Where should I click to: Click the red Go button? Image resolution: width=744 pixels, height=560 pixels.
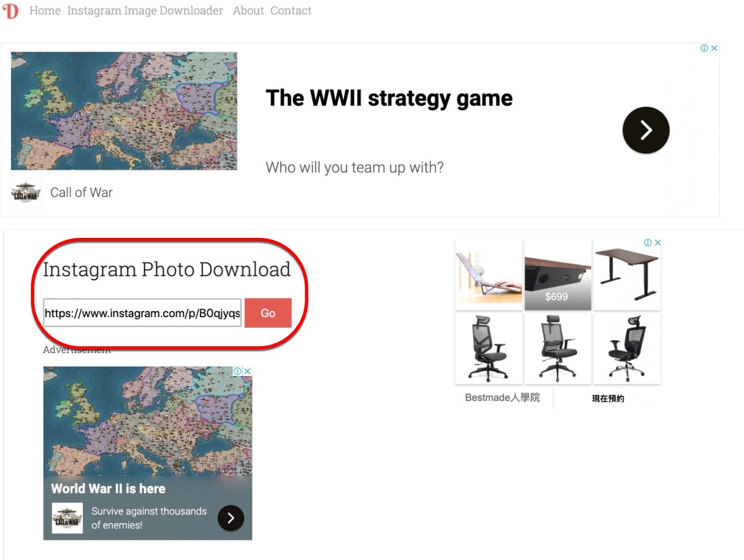268,313
